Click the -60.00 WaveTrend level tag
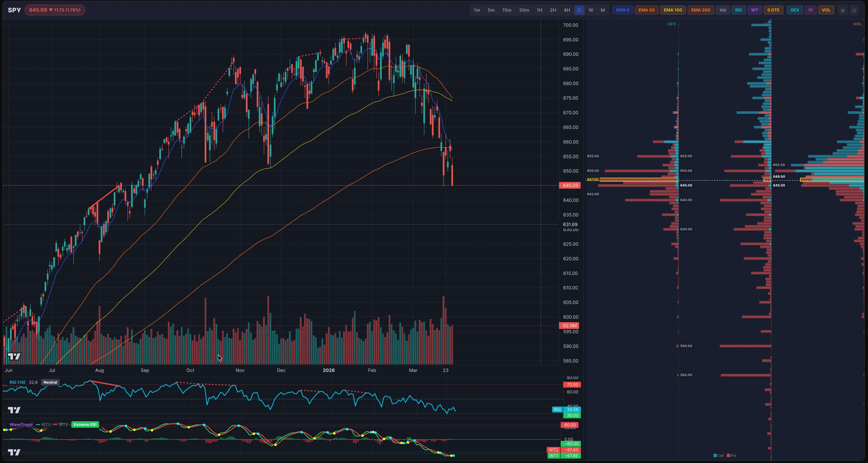Image resolution: width=868 pixels, height=463 pixels. tap(571, 444)
